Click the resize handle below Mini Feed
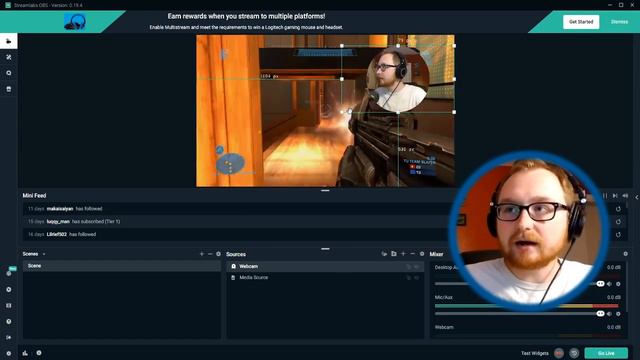640x360 pixels. [325, 249]
